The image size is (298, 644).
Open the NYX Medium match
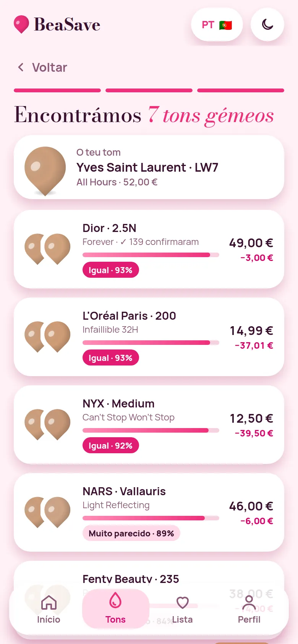(x=149, y=425)
